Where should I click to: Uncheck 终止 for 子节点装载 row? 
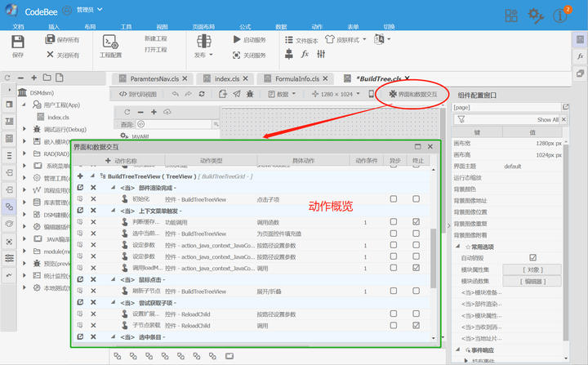click(x=416, y=325)
